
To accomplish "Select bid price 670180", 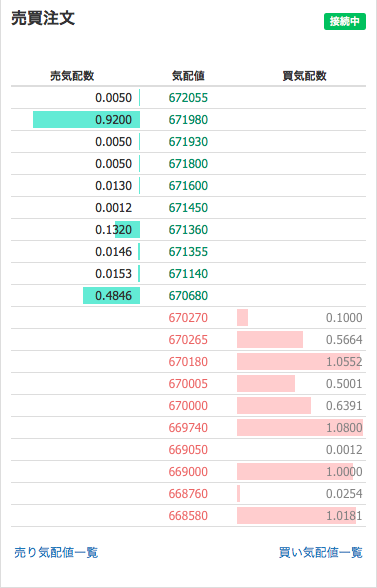I will (x=188, y=362).
